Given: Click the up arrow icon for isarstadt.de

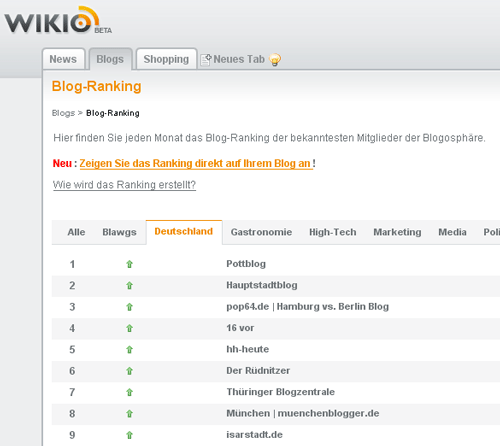Looking at the screenshot, I should pyautogui.click(x=129, y=435).
